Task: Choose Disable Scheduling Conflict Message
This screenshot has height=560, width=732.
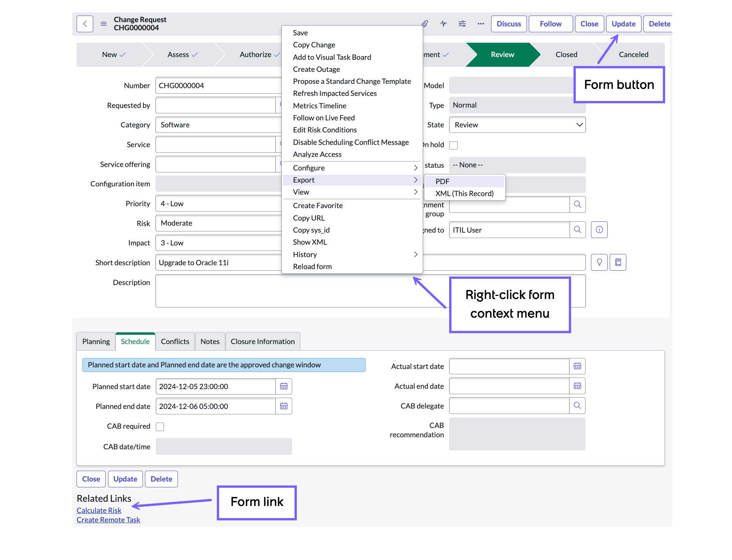Action: click(352, 142)
